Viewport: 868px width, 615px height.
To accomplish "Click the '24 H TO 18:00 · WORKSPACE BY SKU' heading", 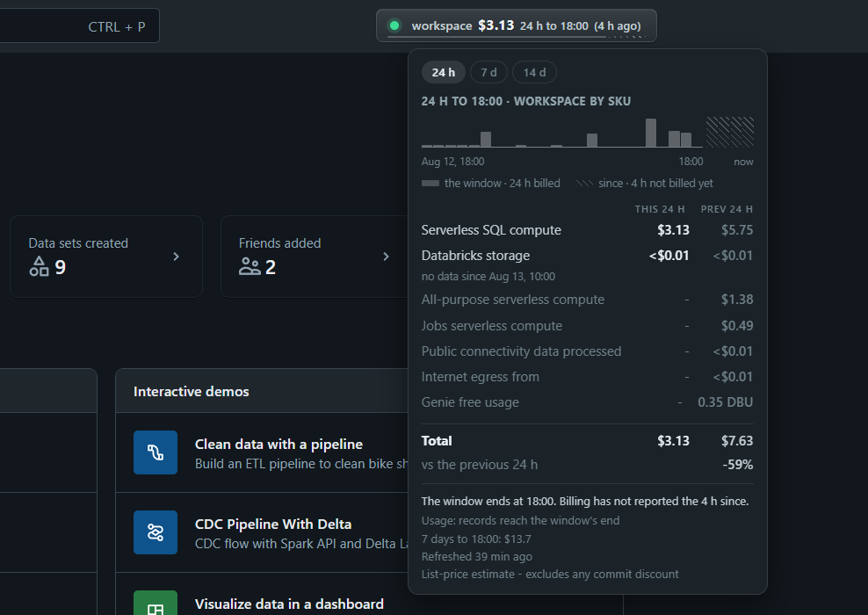I will pyautogui.click(x=526, y=101).
